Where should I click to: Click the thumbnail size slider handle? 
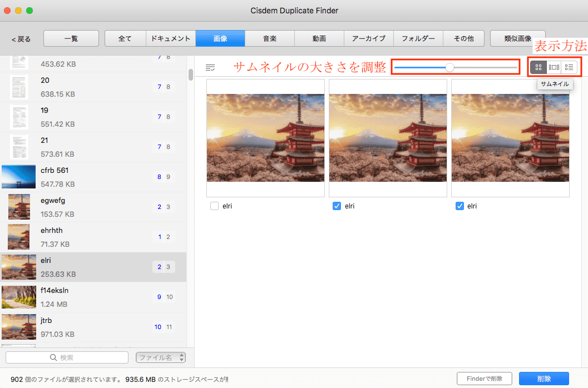point(449,67)
